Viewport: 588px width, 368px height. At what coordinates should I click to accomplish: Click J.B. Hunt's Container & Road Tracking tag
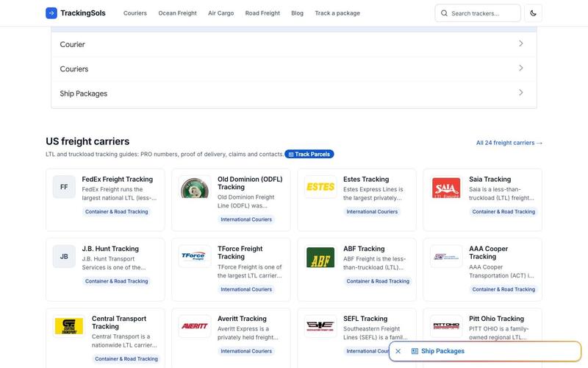(117, 281)
